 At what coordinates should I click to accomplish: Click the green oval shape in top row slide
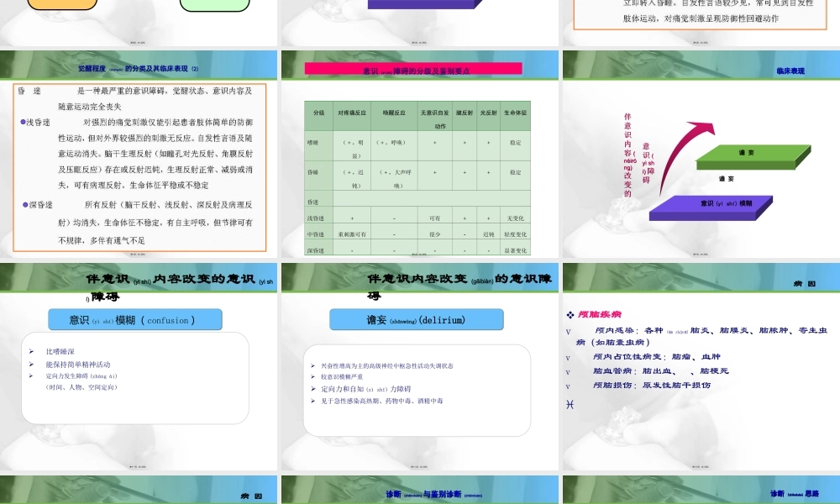[x=214, y=6]
